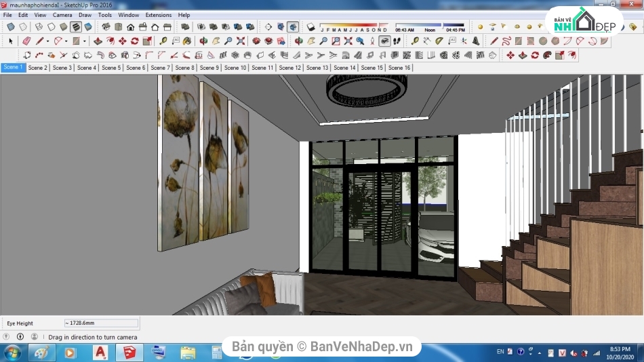
Task: Open EN language indicator in system tray
Action: pyautogui.click(x=500, y=352)
